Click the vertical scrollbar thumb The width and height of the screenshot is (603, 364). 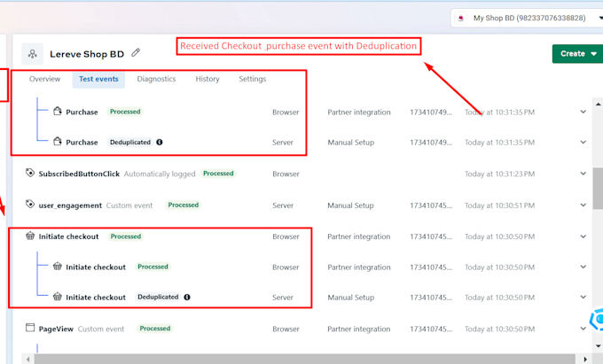point(598,188)
